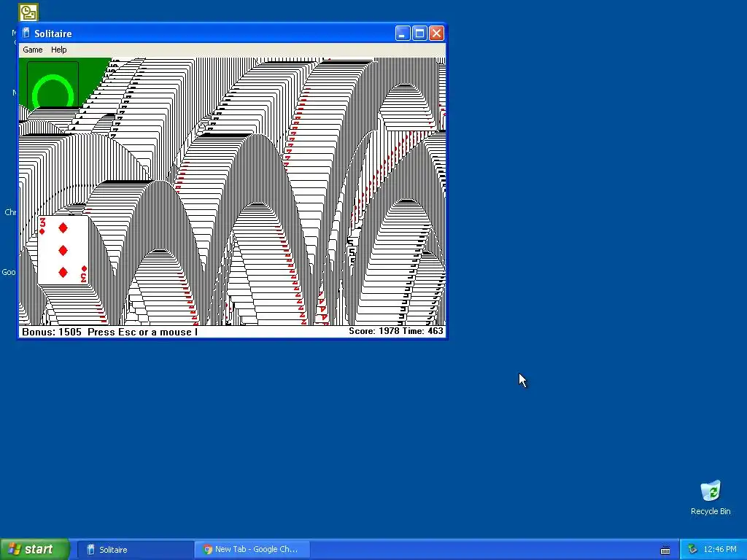The height and width of the screenshot is (560, 747).
Task: Click the Score: 1978 Time: 463 text
Action: click(x=395, y=331)
